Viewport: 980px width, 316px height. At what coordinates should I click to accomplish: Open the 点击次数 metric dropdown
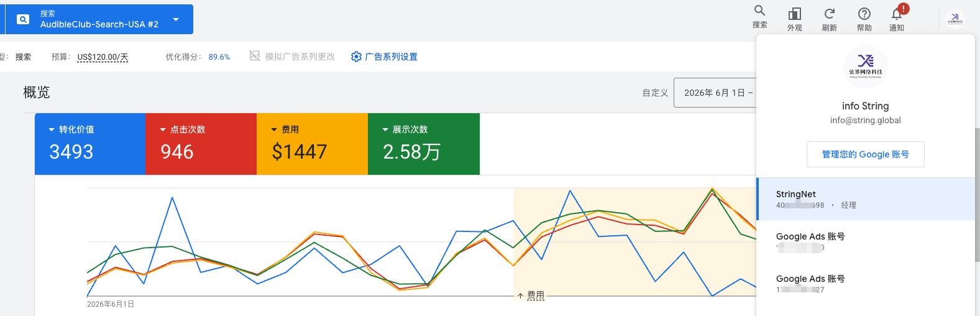tap(163, 130)
